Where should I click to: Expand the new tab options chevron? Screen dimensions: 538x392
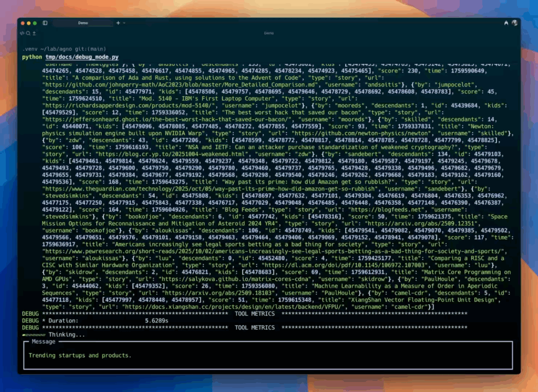[123, 23]
